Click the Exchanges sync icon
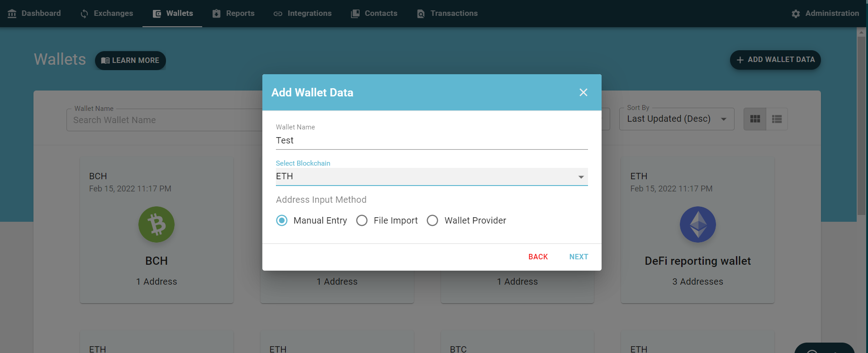Screen dimensions: 868x353 pyautogui.click(x=84, y=14)
